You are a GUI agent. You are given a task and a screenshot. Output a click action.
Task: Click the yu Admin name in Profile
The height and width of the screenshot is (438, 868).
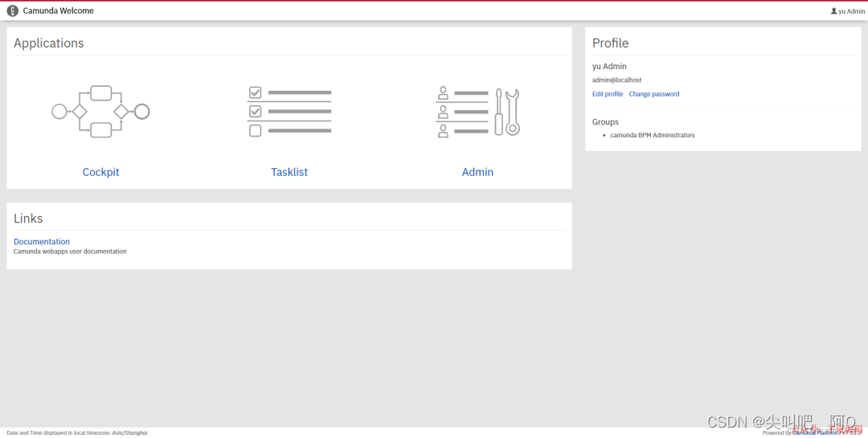609,67
